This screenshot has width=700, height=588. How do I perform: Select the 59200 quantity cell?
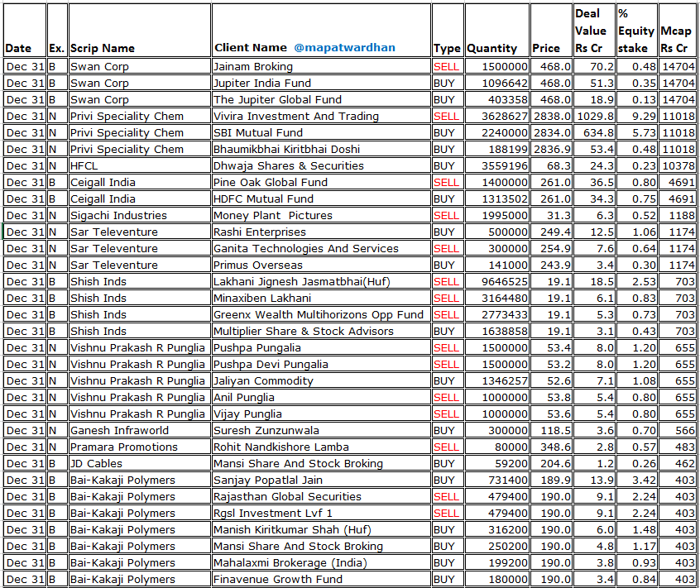[497, 463]
